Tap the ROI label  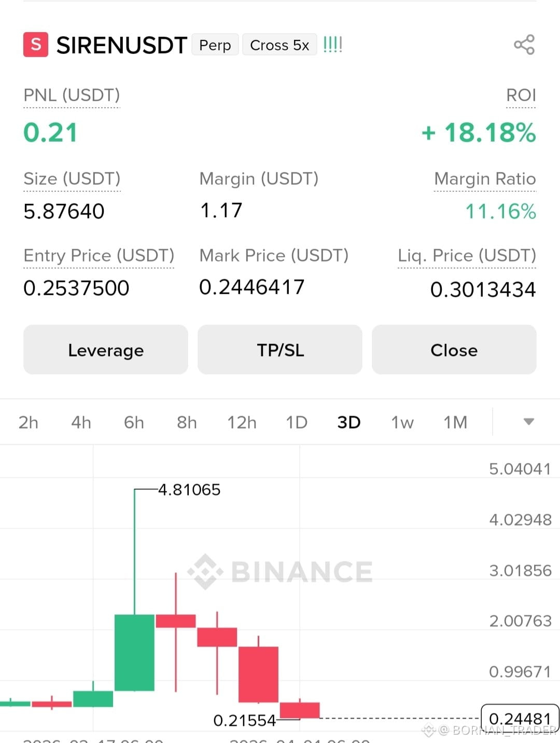[x=521, y=95]
